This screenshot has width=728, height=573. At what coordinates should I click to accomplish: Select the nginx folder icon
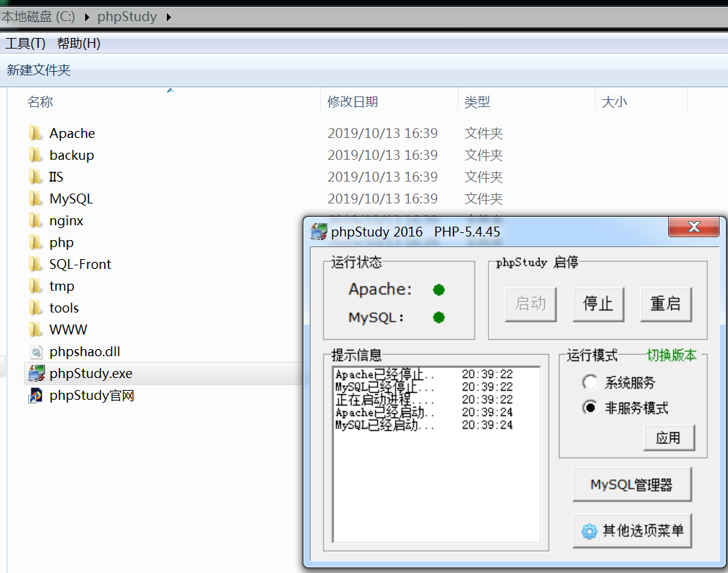tap(35, 220)
